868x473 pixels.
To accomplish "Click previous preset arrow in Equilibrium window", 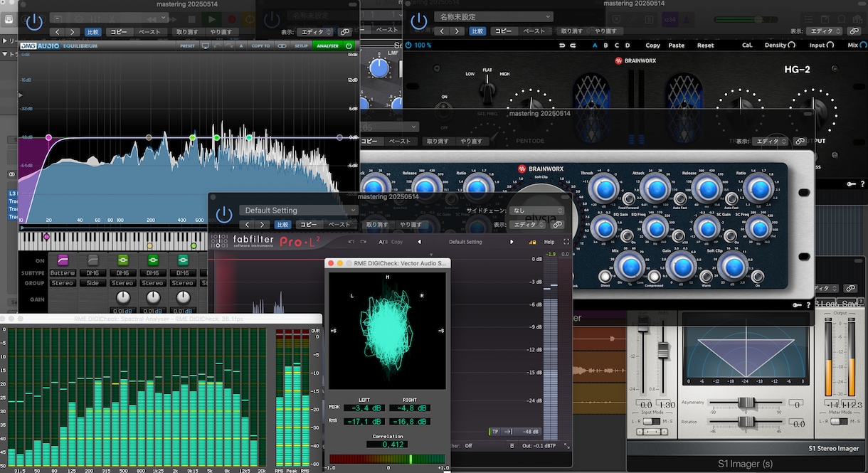I will click(57, 32).
